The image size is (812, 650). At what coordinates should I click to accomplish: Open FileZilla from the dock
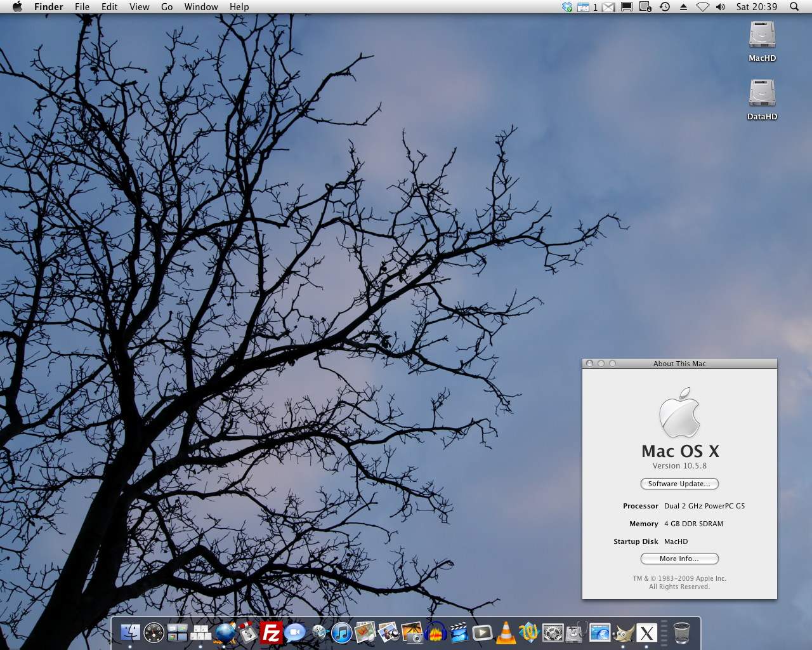271,632
